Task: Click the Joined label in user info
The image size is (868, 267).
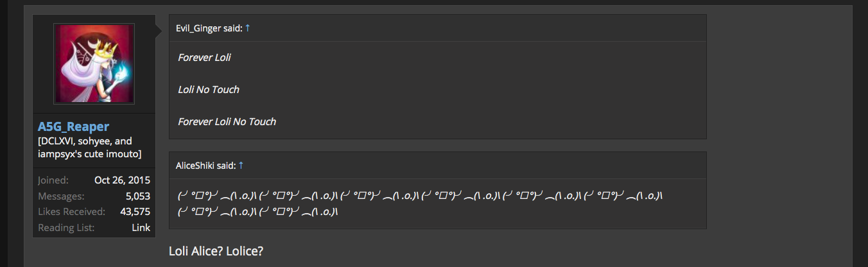Action: (53, 180)
